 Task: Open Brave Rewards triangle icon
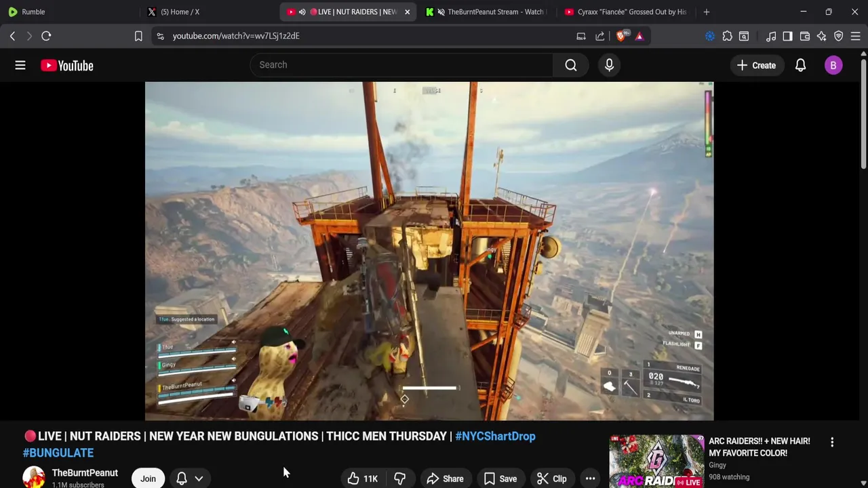tap(639, 36)
